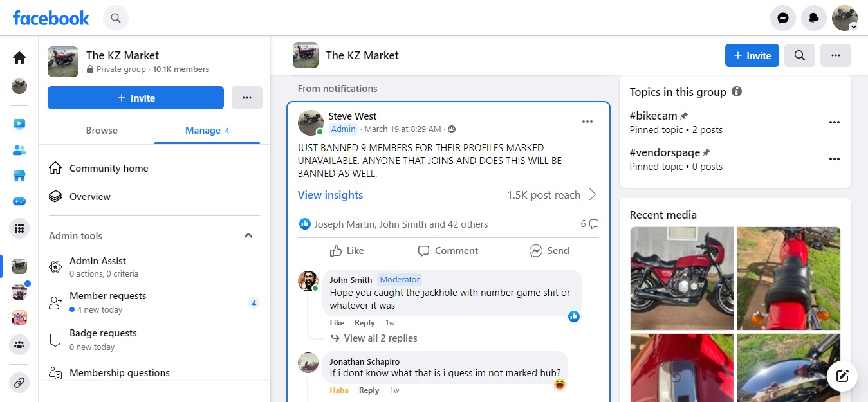Viewport: 868px width, 402px height.
Task: Click the blue Invite button in sidebar
Action: [136, 98]
